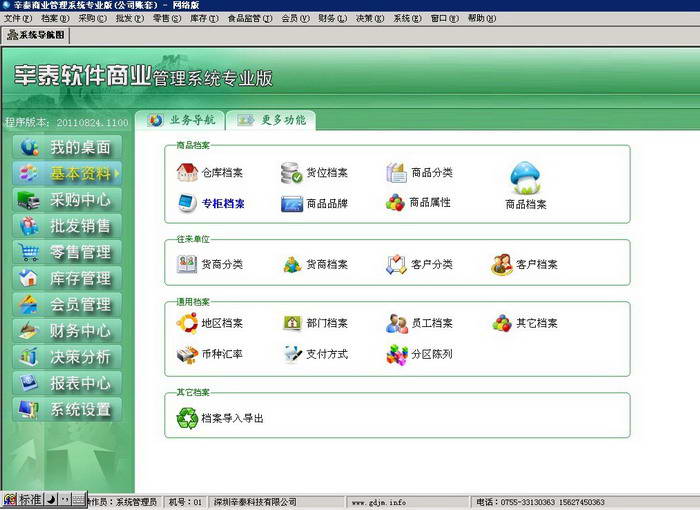Open 会员管理 sidebar section

point(67,305)
